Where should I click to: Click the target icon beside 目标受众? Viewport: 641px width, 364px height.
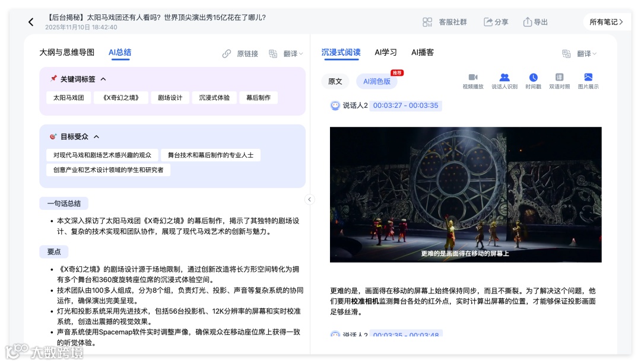[53, 136]
